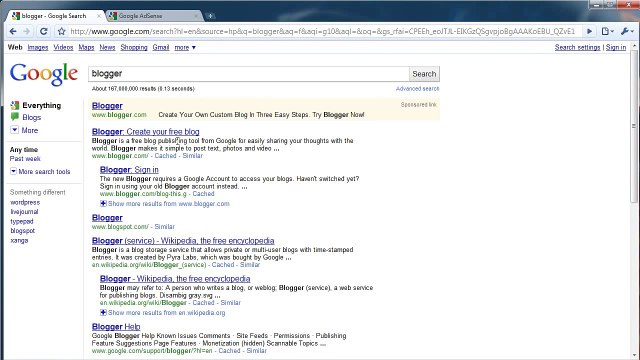Click the green Blogs icon in the sidebar

point(15,117)
